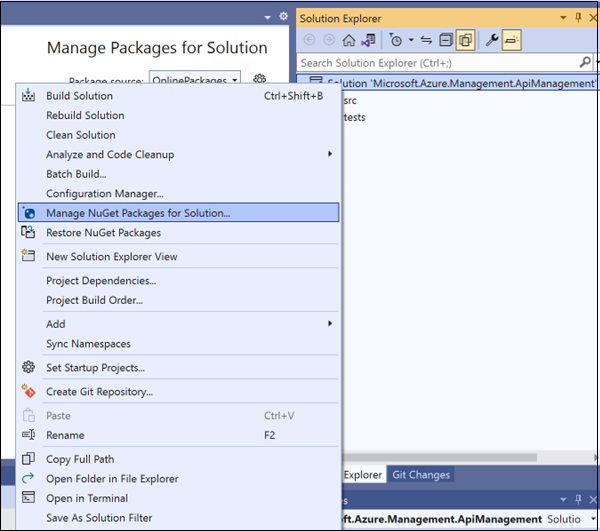Select the tests folder in tree

click(354, 117)
